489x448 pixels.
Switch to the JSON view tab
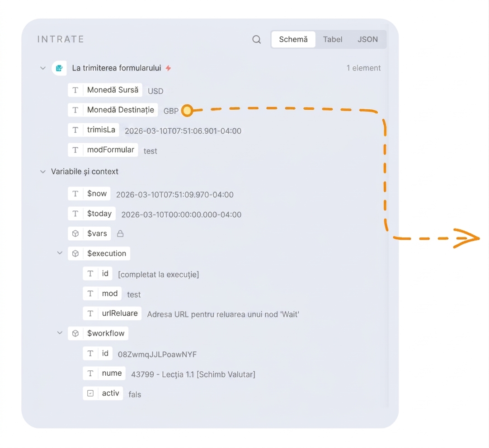(x=367, y=39)
